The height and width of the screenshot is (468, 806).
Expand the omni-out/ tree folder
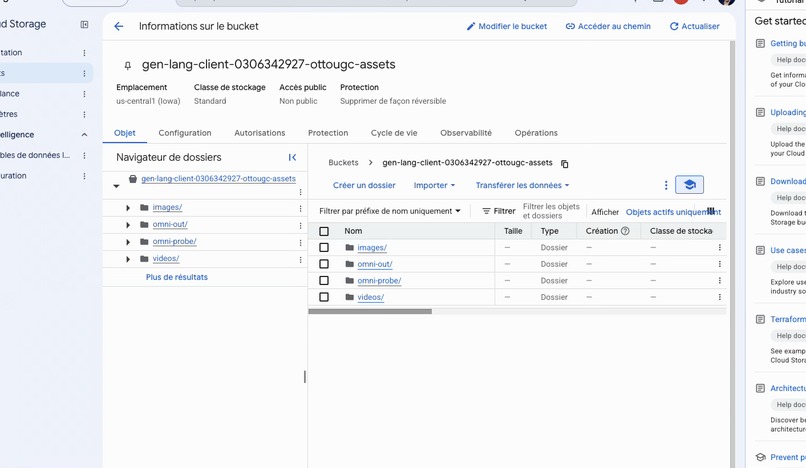pos(128,225)
